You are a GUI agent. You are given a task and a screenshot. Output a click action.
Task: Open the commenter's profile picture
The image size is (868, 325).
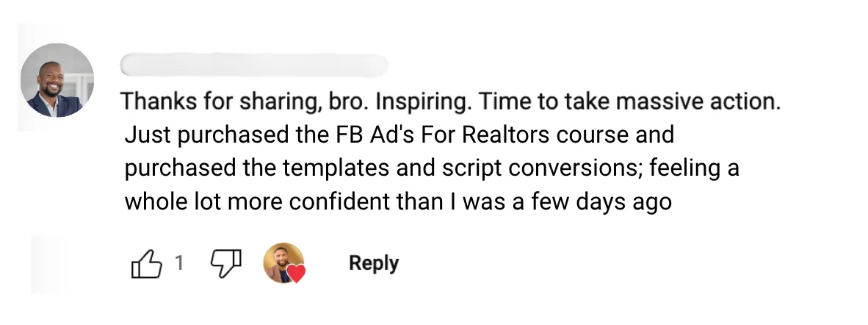[x=57, y=80]
